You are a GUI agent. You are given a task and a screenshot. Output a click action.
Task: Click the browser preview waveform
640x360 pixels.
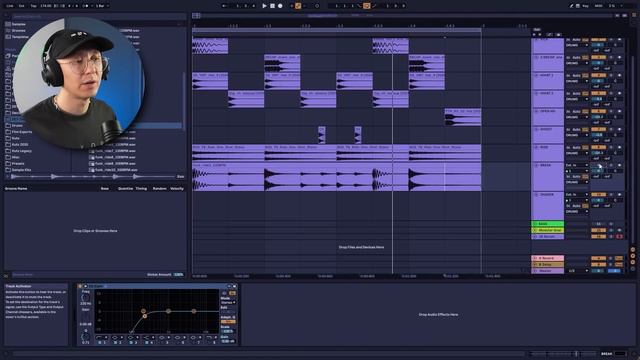click(x=93, y=176)
